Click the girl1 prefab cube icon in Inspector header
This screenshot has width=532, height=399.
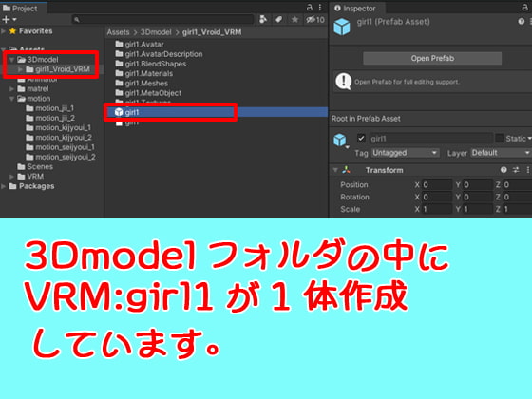[x=342, y=27]
